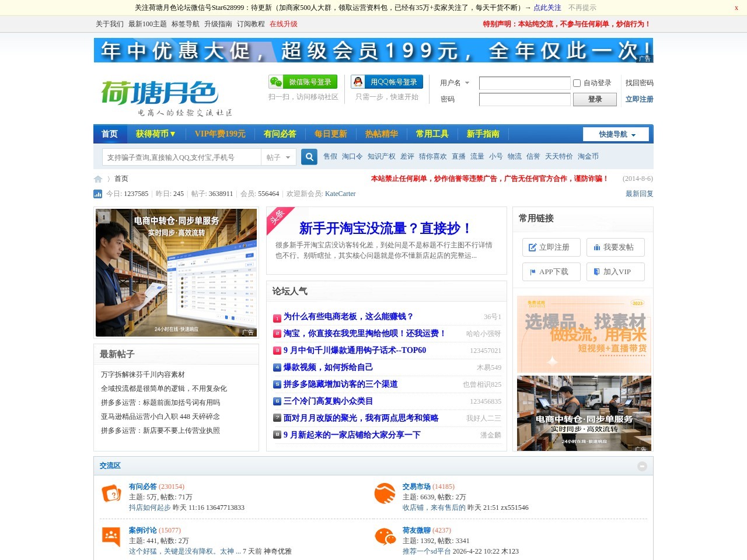Expand the 快捷导航 dropdown
747x560 pixels.
pyautogui.click(x=616, y=134)
